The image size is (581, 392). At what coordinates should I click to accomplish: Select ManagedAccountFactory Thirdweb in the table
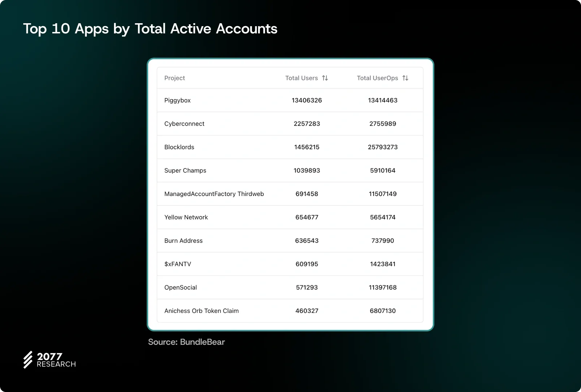click(214, 194)
